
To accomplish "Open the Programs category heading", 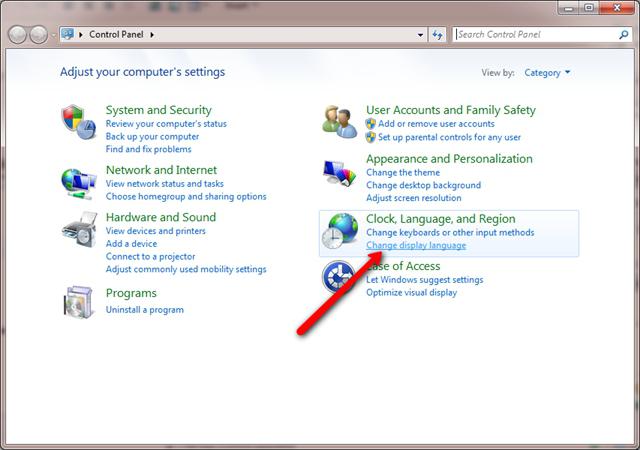I will coord(131,293).
